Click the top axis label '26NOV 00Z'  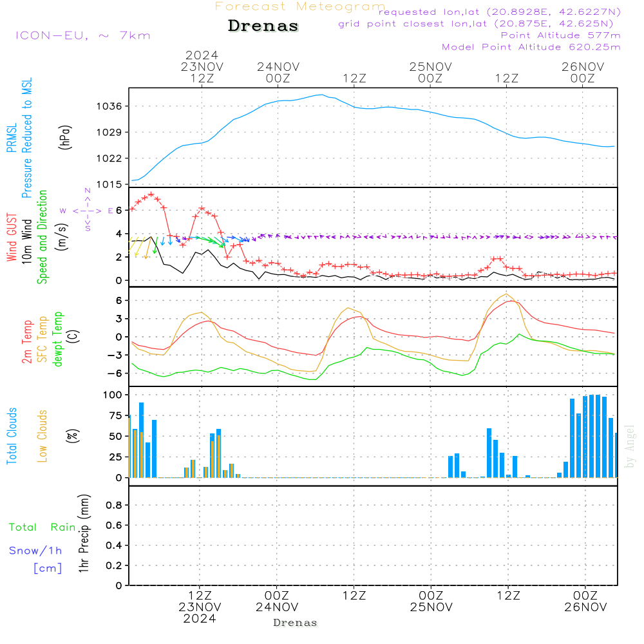click(x=583, y=72)
